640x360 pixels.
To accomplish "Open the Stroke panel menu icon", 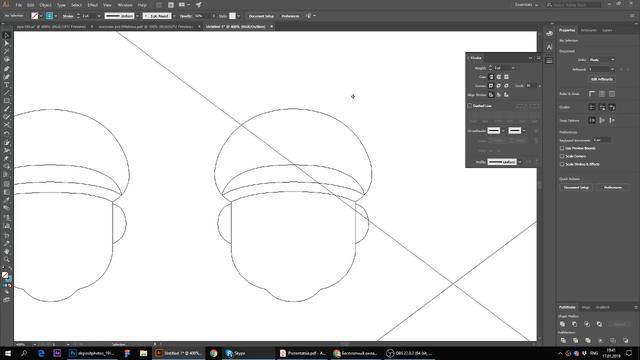I will tap(538, 58).
